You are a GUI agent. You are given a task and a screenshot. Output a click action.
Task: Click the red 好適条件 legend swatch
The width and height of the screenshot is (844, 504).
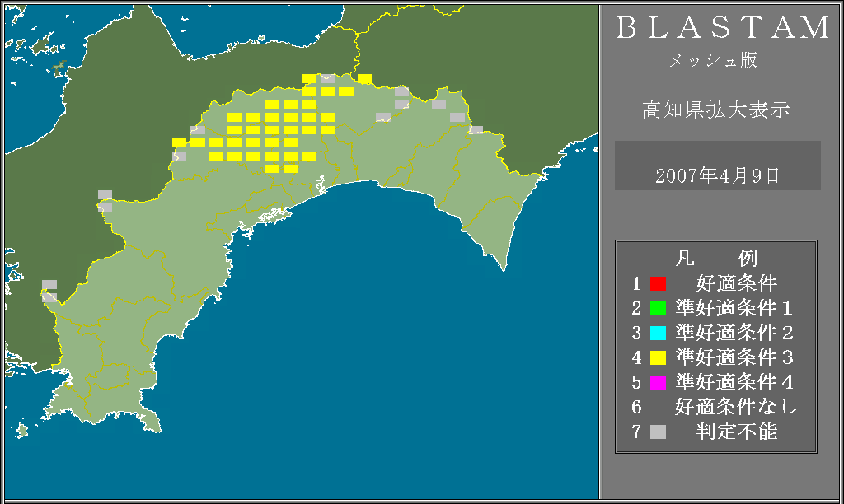click(658, 284)
